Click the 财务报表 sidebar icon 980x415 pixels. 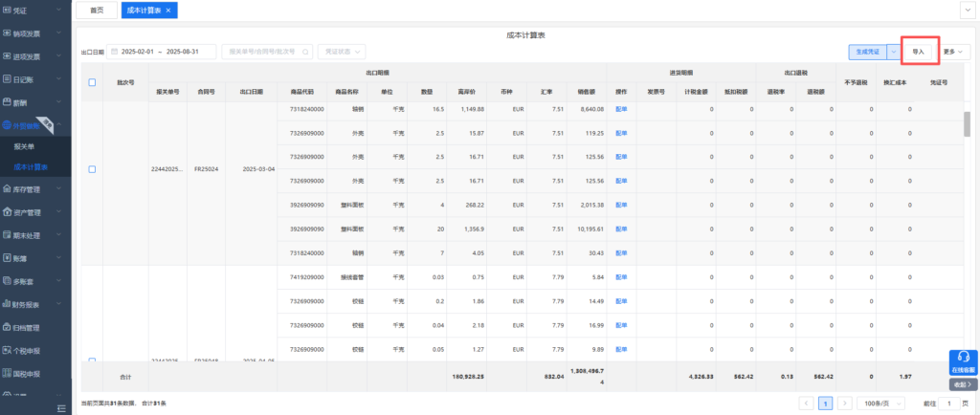pos(7,304)
